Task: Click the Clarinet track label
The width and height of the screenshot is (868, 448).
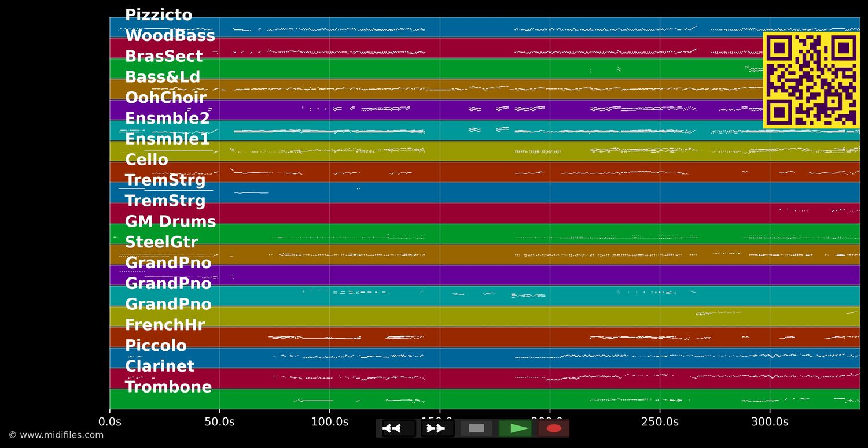Action: pos(160,365)
